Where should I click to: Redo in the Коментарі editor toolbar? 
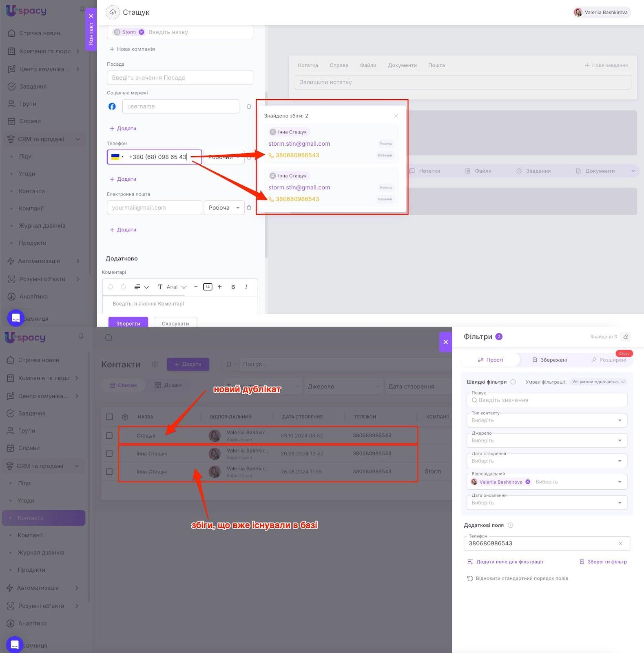point(123,287)
